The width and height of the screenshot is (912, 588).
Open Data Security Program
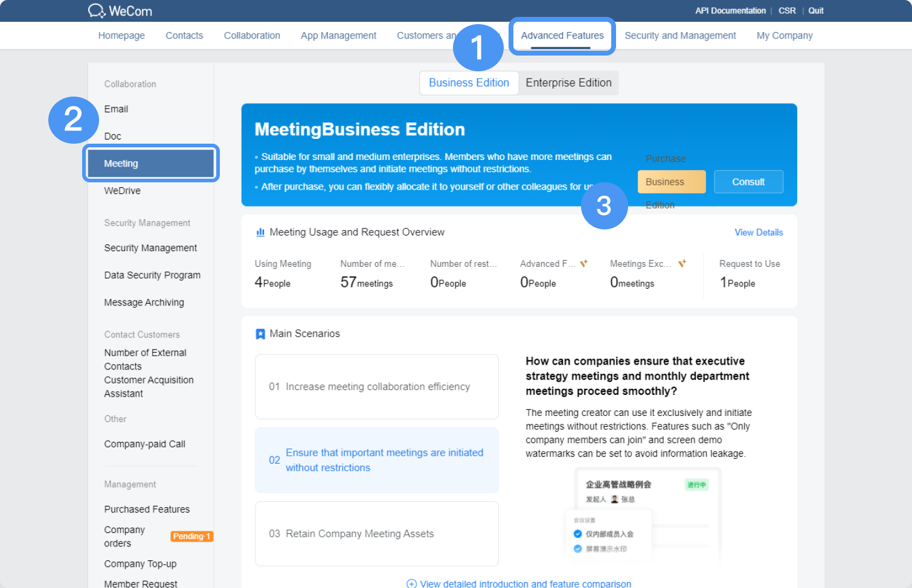tap(152, 275)
